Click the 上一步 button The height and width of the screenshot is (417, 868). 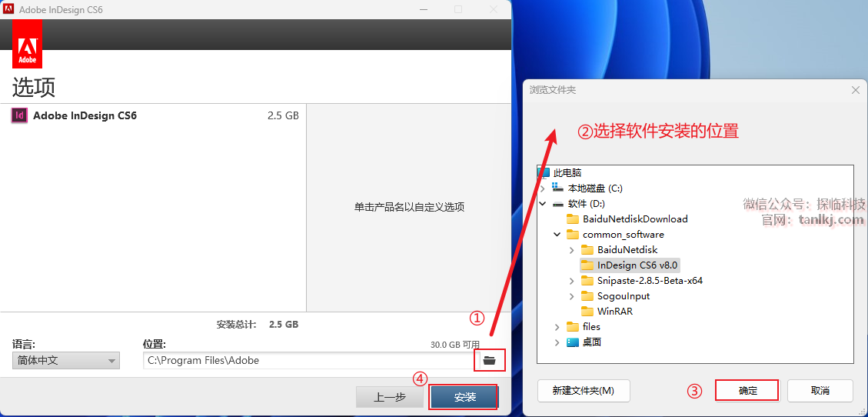(x=390, y=397)
